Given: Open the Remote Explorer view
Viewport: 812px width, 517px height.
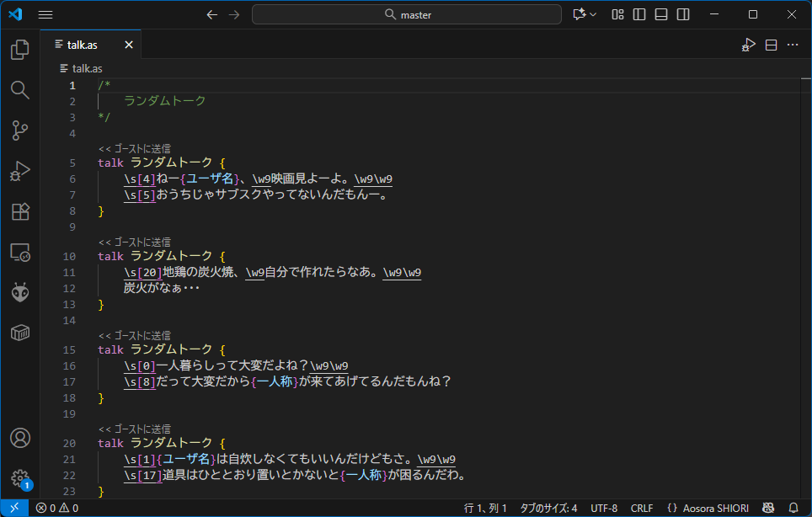Looking at the screenshot, I should coord(20,252).
